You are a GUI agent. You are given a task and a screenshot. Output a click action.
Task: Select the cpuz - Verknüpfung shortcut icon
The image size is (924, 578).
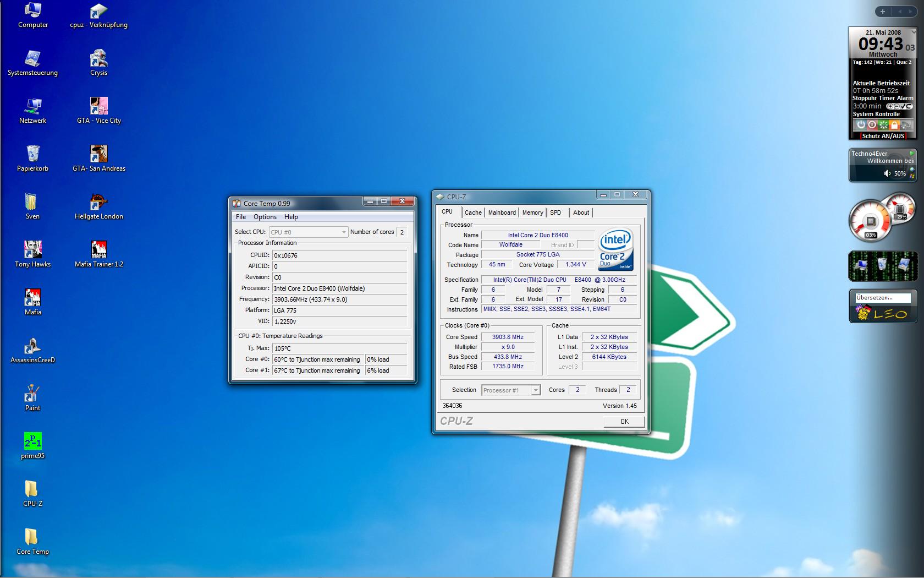pyautogui.click(x=98, y=15)
